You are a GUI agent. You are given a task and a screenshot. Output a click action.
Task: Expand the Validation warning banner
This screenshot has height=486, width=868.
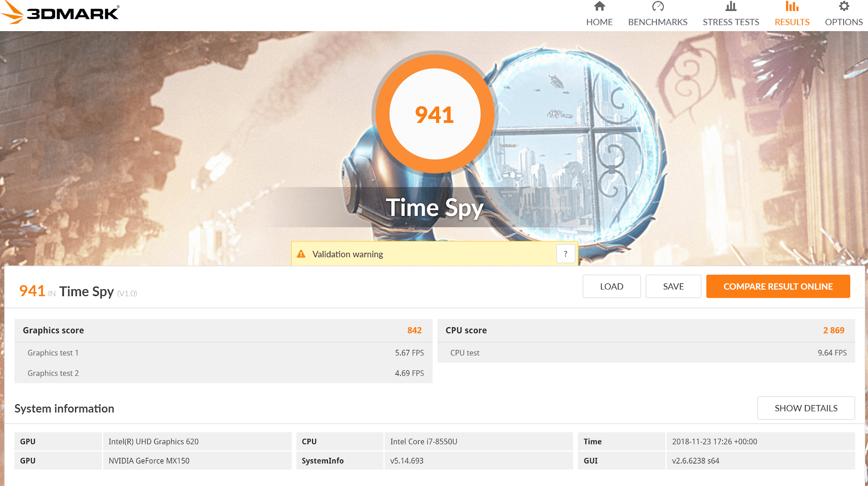[425, 254]
